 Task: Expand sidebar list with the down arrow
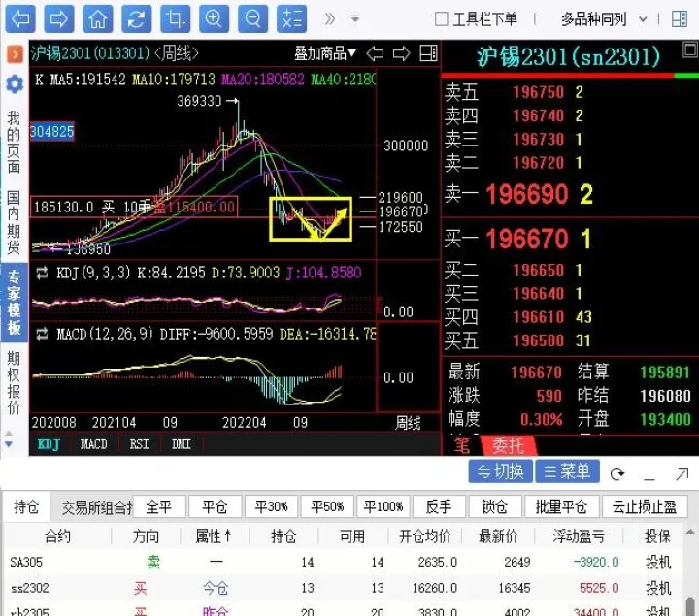pos(9,444)
